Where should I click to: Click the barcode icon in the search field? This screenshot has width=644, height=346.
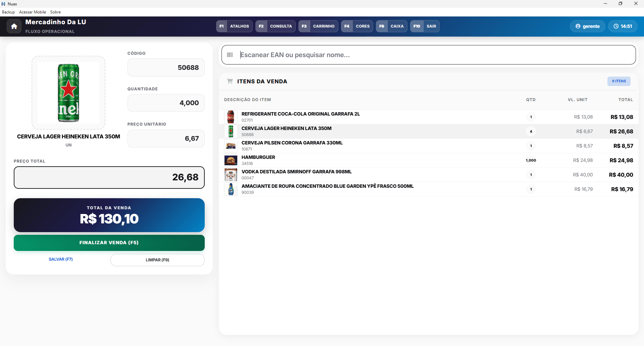pyautogui.click(x=230, y=55)
